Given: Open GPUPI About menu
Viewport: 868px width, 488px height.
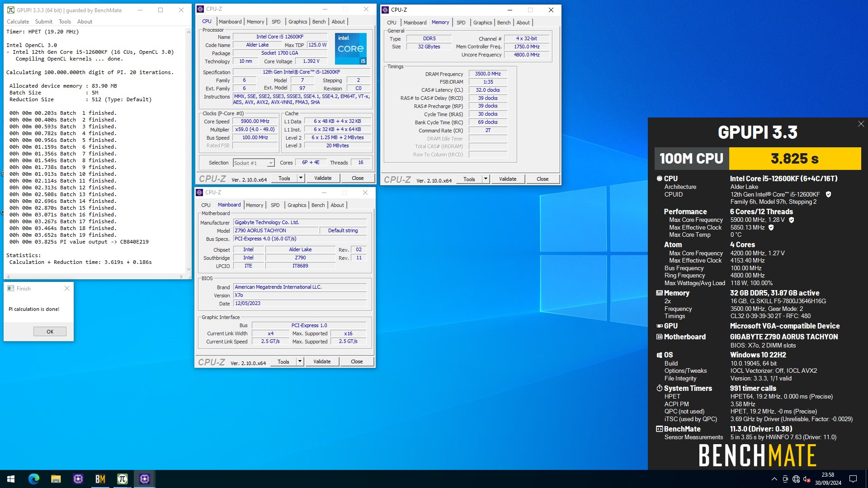Looking at the screenshot, I should click(x=85, y=22).
